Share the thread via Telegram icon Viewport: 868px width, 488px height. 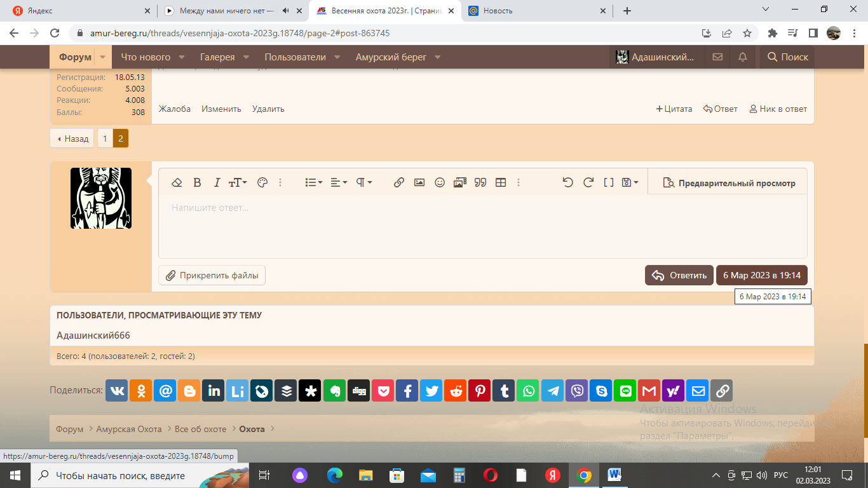pos(553,391)
